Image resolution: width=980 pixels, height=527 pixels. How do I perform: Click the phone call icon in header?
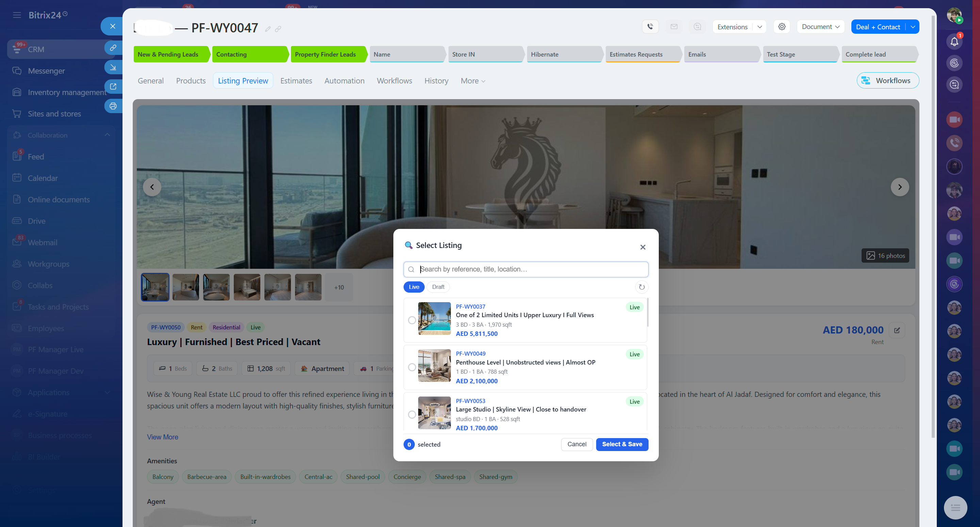pyautogui.click(x=650, y=27)
